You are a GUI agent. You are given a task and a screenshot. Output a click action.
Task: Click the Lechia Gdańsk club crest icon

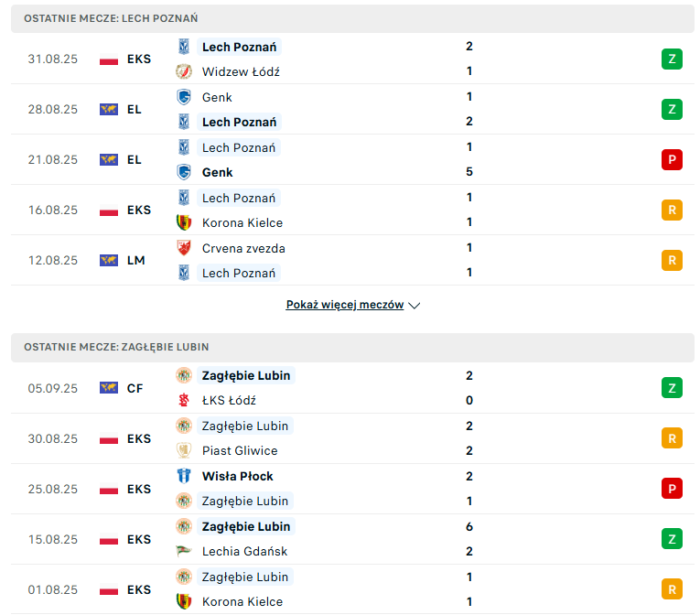click(x=184, y=551)
